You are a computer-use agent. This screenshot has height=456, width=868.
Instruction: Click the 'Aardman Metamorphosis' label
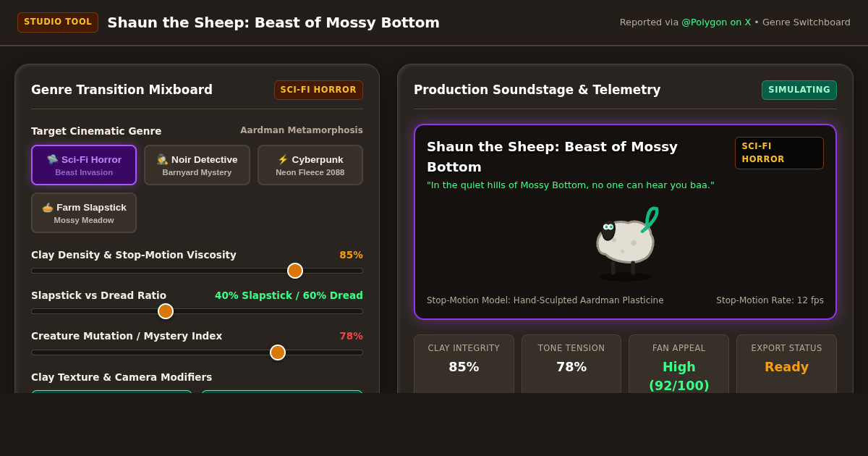pos(302,130)
